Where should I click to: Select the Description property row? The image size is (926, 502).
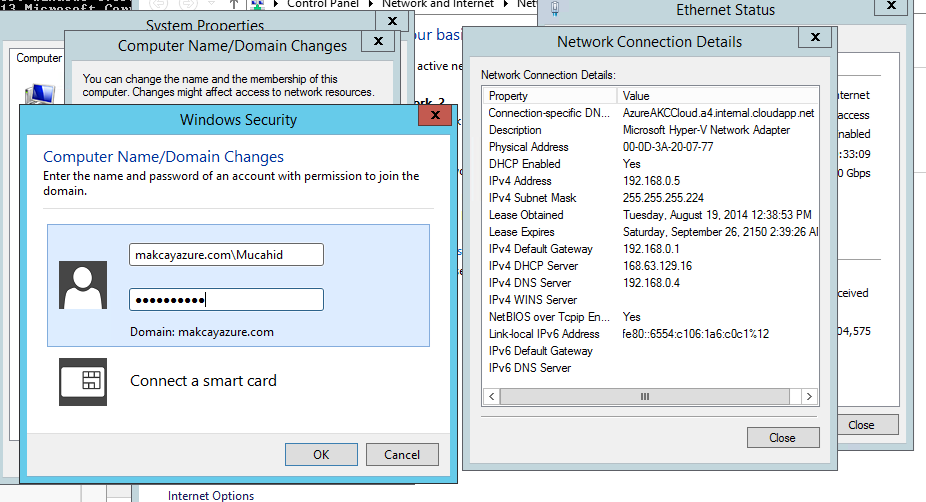(651, 130)
